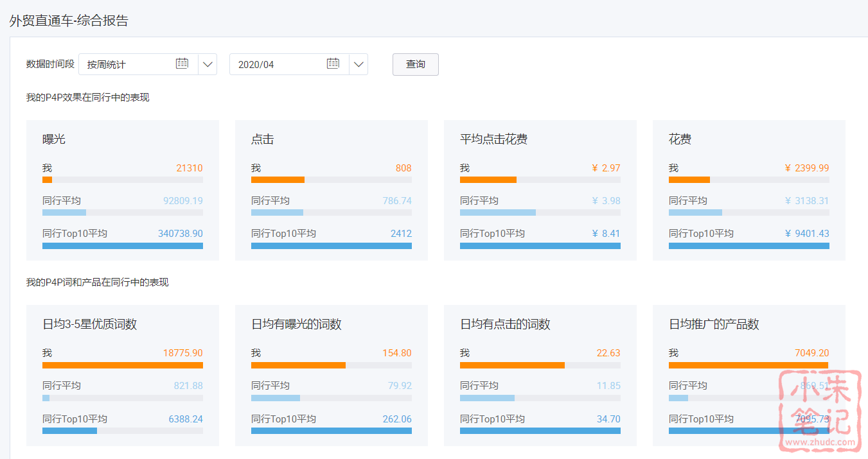Click 同行Top10平均 bar in 花费 card

click(x=748, y=246)
